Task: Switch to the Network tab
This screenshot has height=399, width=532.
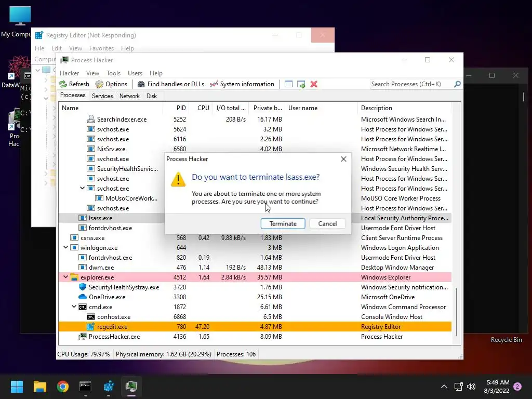Action: click(129, 96)
